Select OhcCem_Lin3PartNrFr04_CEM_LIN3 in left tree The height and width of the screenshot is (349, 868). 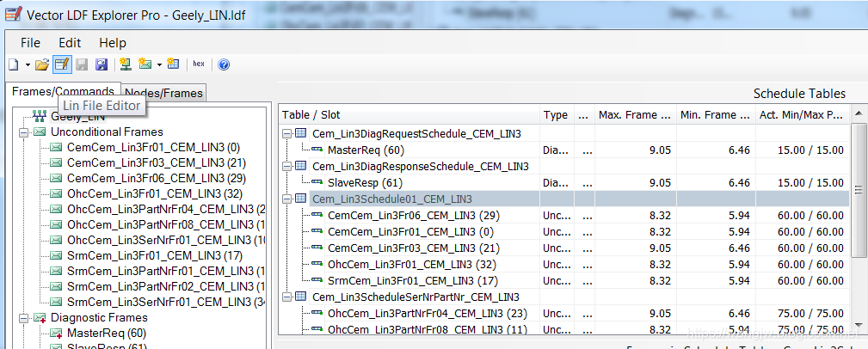167,210
